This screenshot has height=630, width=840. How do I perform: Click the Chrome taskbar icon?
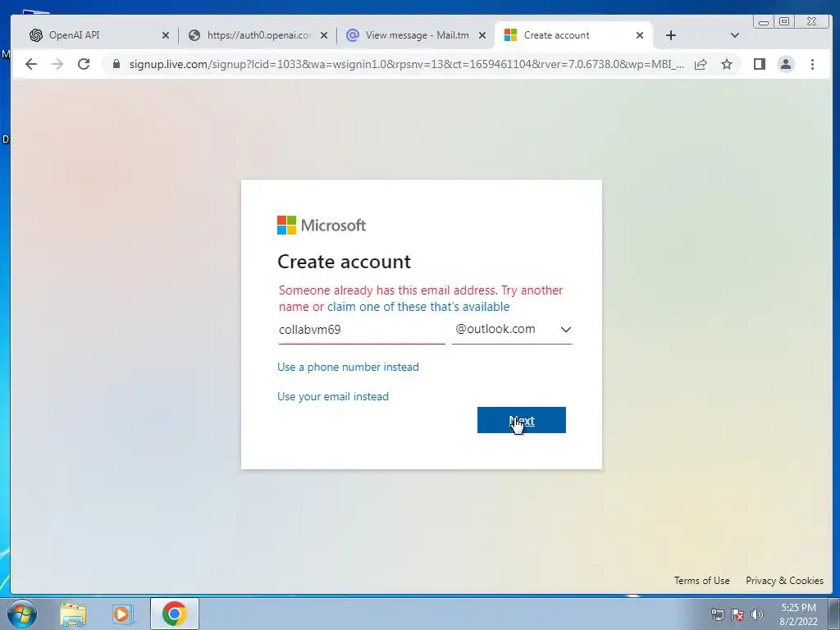click(175, 614)
